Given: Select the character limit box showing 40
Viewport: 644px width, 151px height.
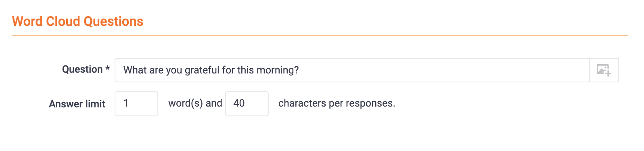Looking at the screenshot, I should (x=247, y=104).
